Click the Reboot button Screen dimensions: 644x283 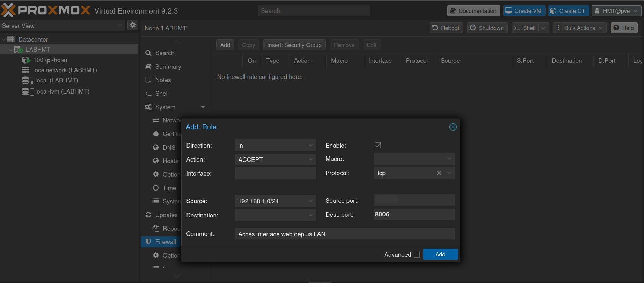coord(446,28)
